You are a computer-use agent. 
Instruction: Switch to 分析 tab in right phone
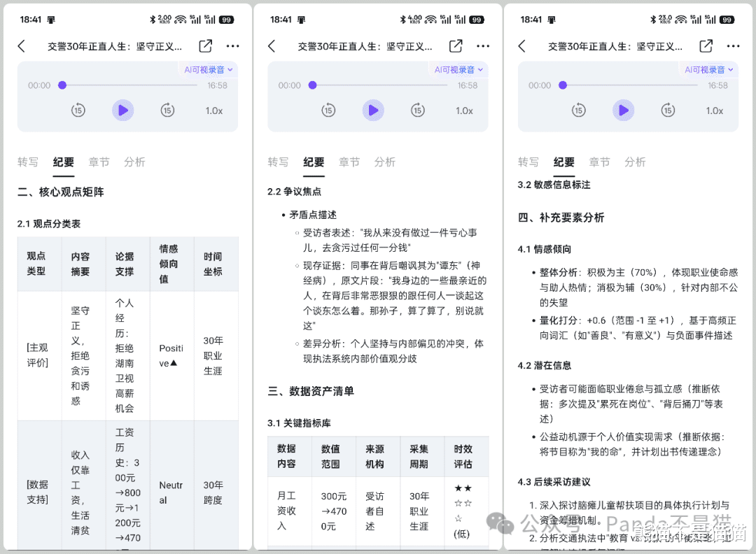click(635, 162)
